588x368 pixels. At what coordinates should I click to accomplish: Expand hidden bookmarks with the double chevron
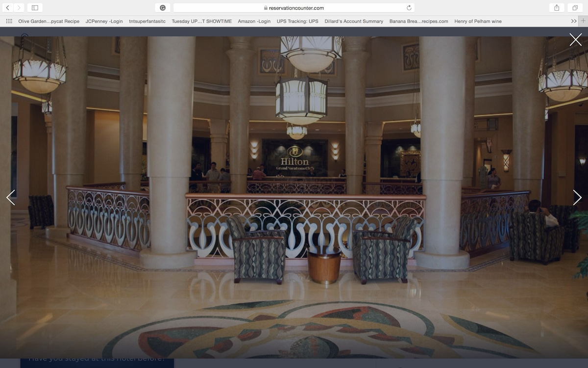pyautogui.click(x=574, y=21)
